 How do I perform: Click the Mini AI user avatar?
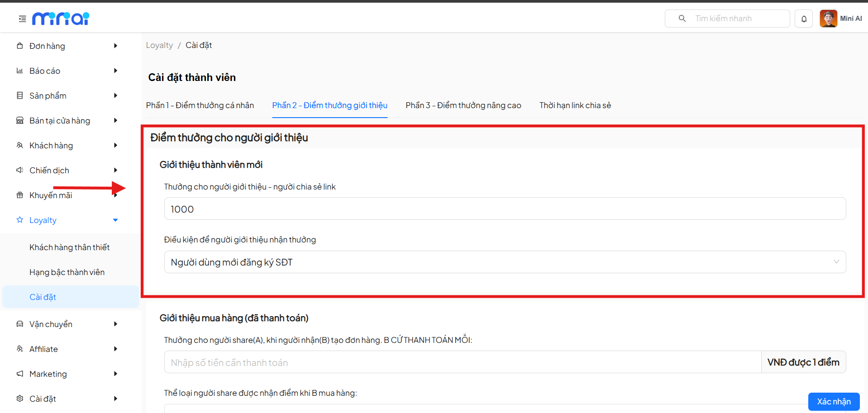[x=828, y=19]
